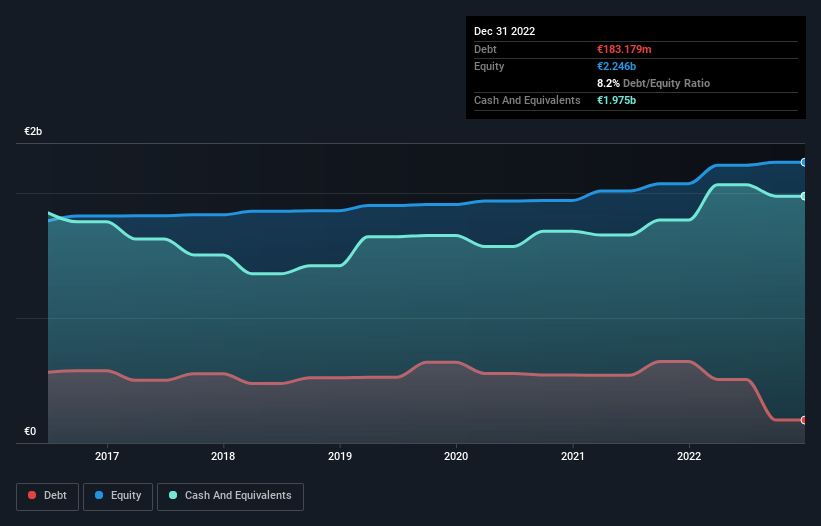Viewport: 821px width, 526px height.
Task: Select the 2017 x-axis label
Action: (x=107, y=456)
